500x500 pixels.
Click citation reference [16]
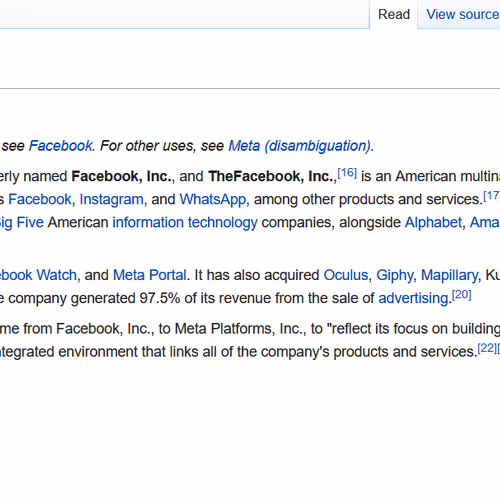click(347, 173)
